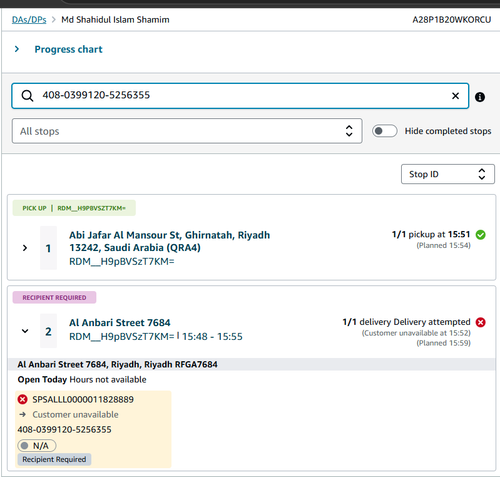
Task: Click the RECIPIENT REQUIRED pink badge
Action: (54, 297)
